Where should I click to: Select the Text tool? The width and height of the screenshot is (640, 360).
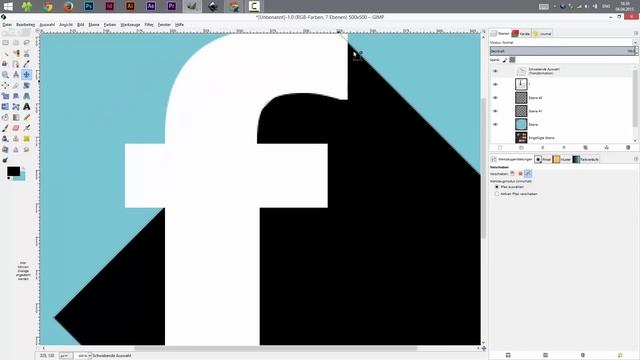coord(27,107)
